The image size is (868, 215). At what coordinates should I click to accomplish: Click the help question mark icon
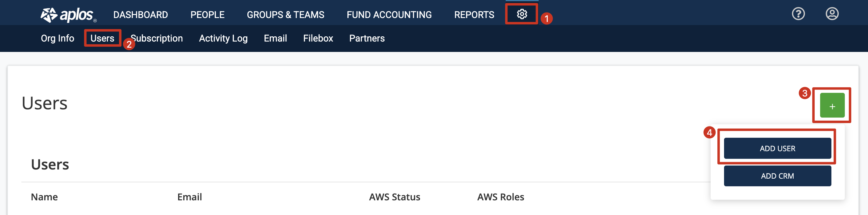click(x=798, y=14)
